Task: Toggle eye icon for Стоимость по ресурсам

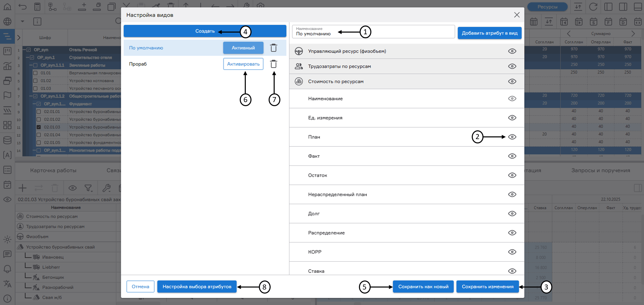Action: click(x=512, y=82)
